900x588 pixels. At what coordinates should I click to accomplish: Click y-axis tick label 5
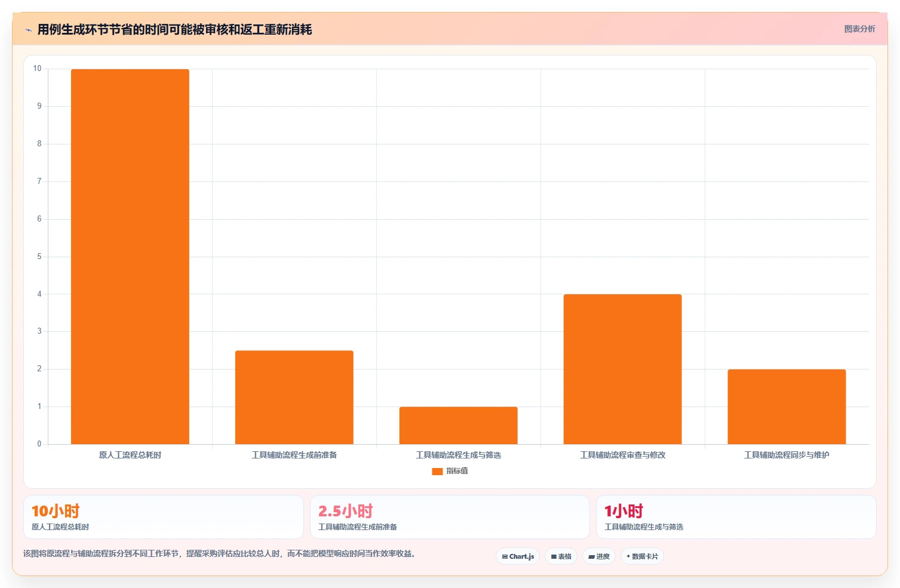click(x=39, y=257)
